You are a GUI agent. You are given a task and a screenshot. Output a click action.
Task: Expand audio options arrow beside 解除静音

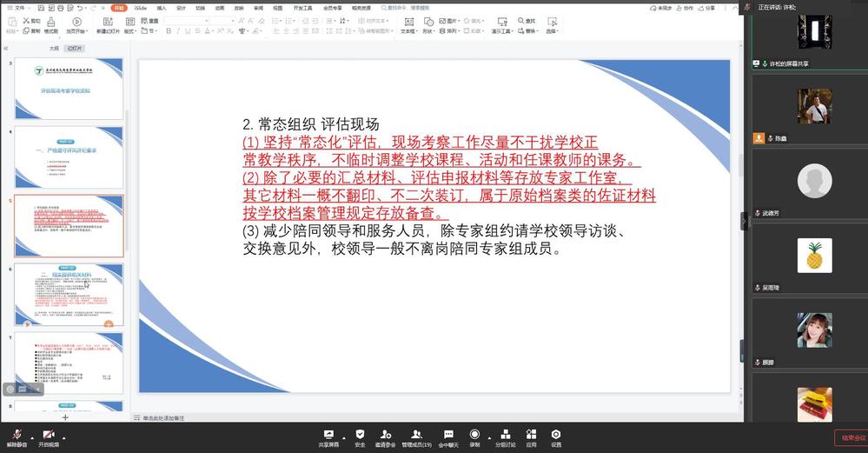point(33,436)
